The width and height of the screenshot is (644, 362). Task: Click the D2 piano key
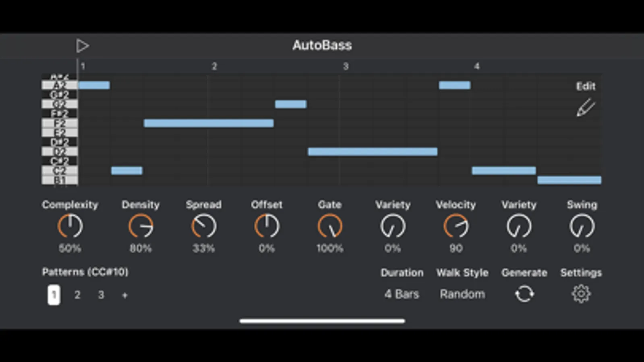point(60,152)
